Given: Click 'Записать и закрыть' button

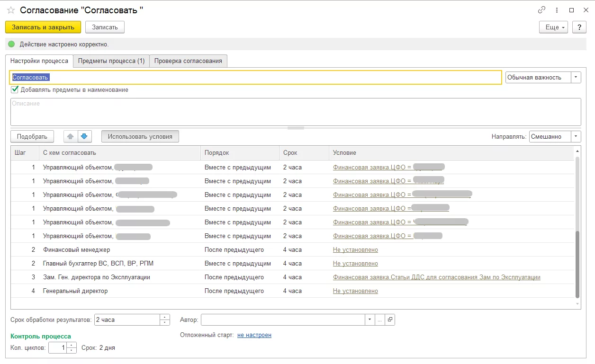Looking at the screenshot, I should pos(43,27).
